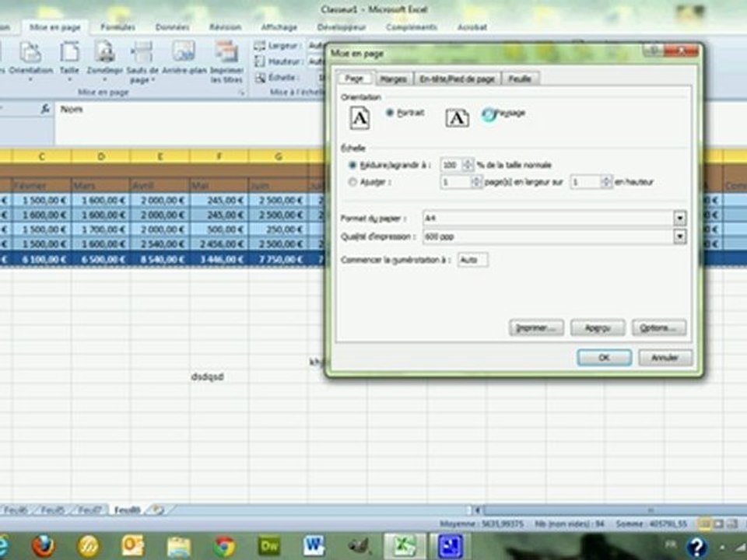Launch Firefox from the taskbar

tap(44, 546)
